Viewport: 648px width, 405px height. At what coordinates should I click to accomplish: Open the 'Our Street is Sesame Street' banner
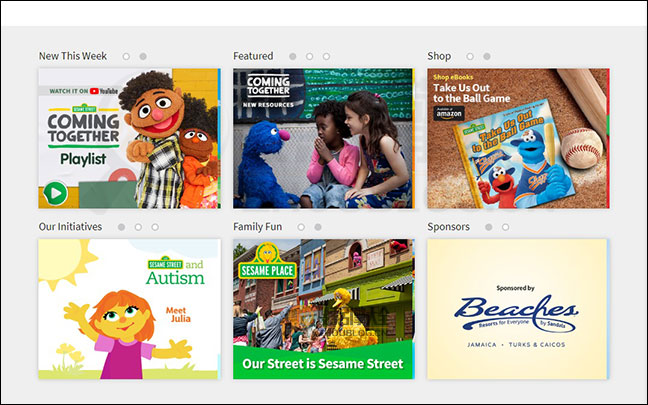coord(322,362)
